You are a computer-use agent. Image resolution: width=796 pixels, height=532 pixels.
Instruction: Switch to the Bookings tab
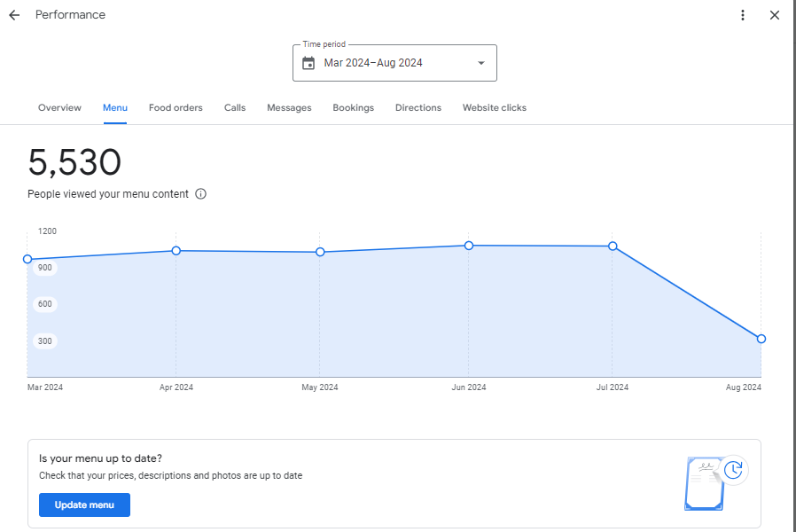tap(353, 108)
